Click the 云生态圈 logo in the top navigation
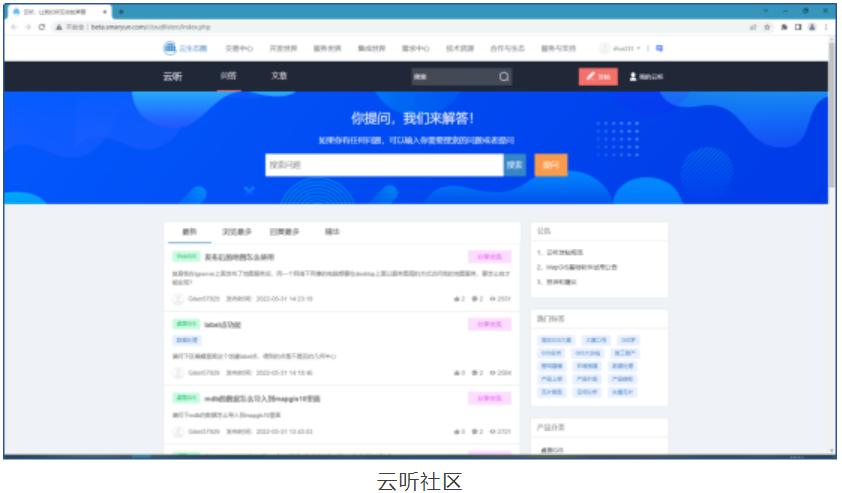Viewport: 842px width, 493px height. pyautogui.click(x=183, y=48)
